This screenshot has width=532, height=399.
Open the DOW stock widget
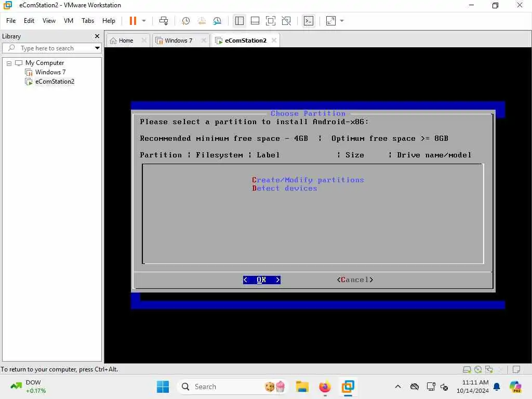28,387
